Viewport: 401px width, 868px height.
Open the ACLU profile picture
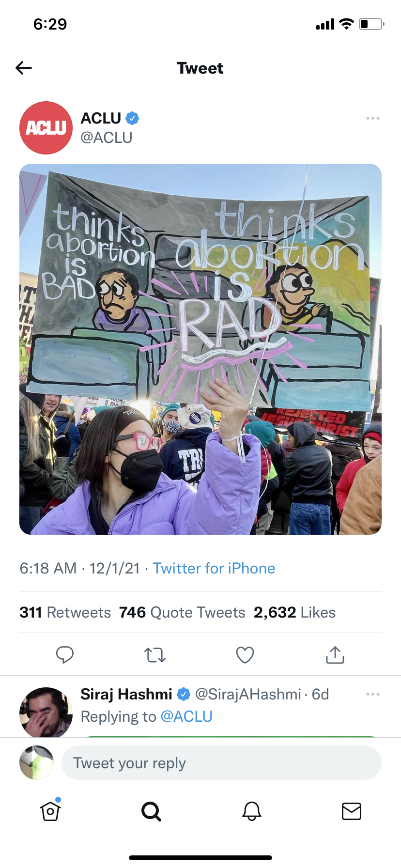46,128
